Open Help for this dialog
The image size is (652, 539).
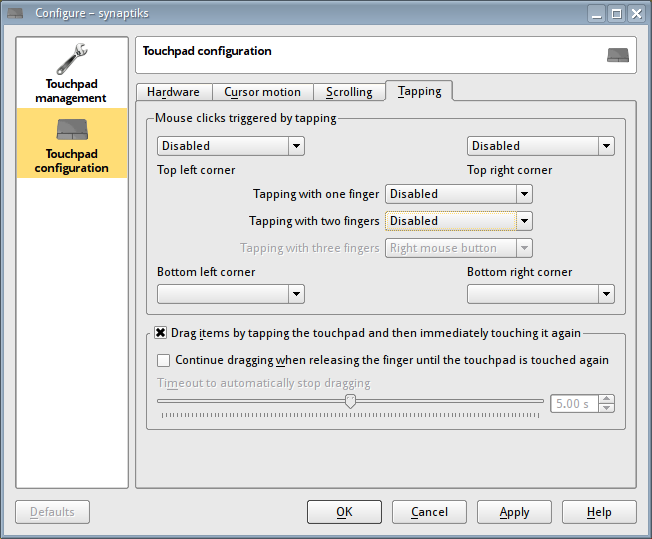click(599, 512)
